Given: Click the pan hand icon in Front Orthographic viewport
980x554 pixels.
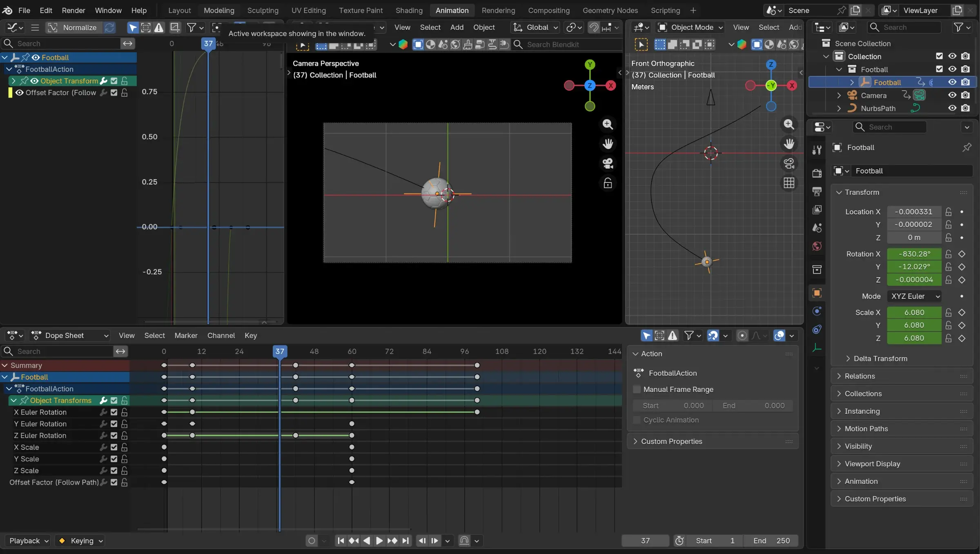Looking at the screenshot, I should pos(789,144).
